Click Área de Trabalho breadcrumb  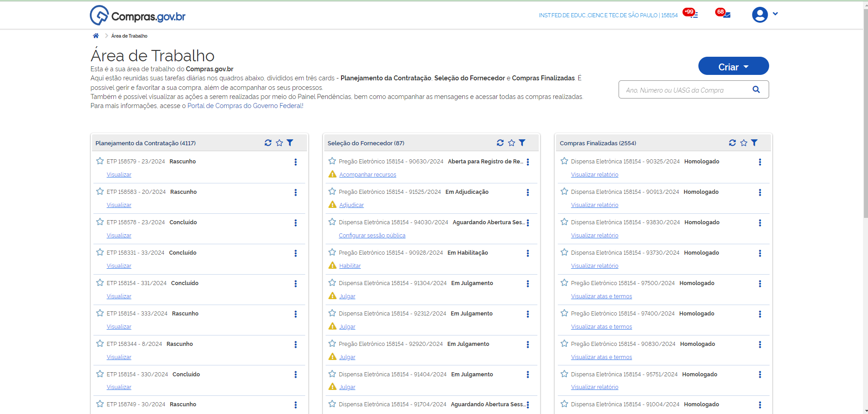(x=129, y=36)
